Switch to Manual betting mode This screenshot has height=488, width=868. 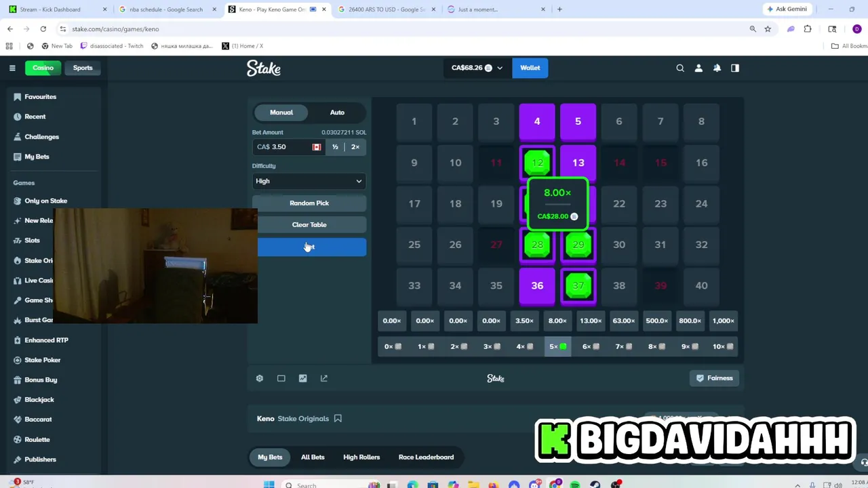coord(281,113)
